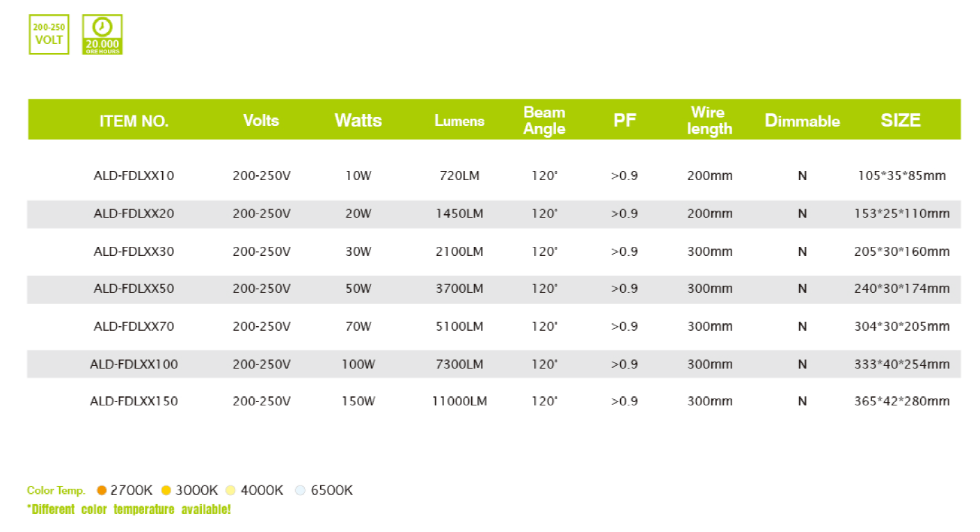This screenshot has width=980, height=532.
Task: Click the 2100LM lumens value
Action: [459, 251]
